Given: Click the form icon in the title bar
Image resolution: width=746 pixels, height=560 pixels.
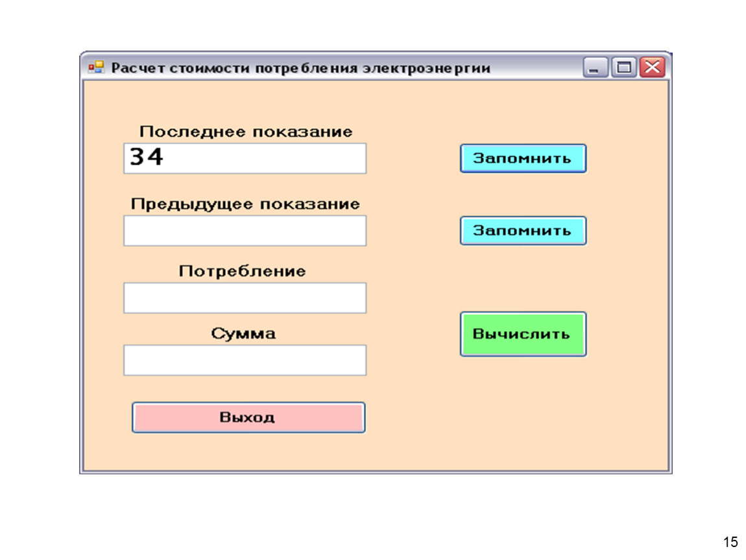Looking at the screenshot, I should tap(96, 67).
